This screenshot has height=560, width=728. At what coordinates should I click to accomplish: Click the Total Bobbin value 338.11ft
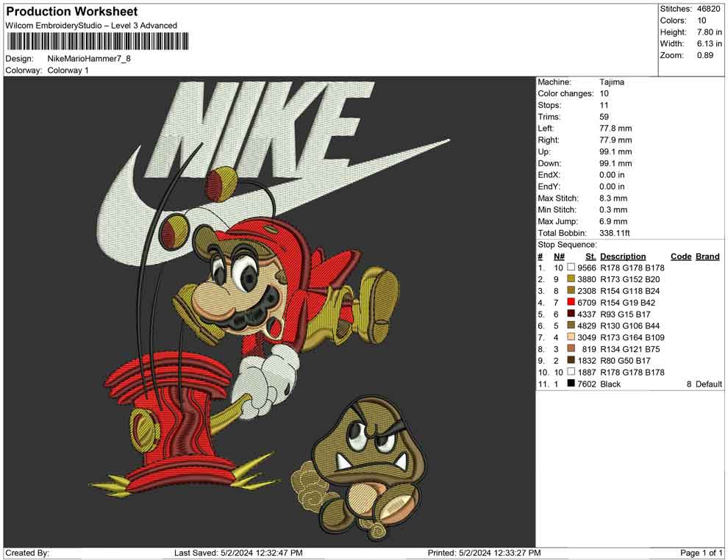coord(614,233)
